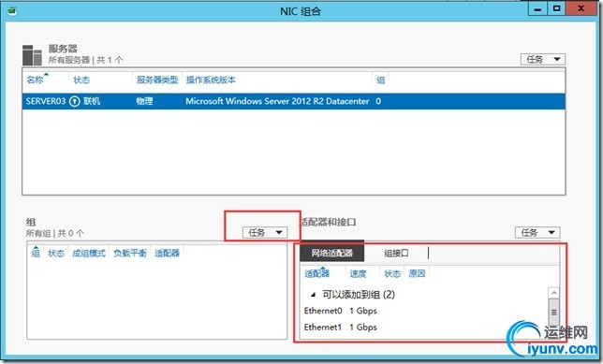The width and height of the screenshot is (603, 364).
Task: Click the servers icon beside 服务器 heading
Action: [32, 55]
